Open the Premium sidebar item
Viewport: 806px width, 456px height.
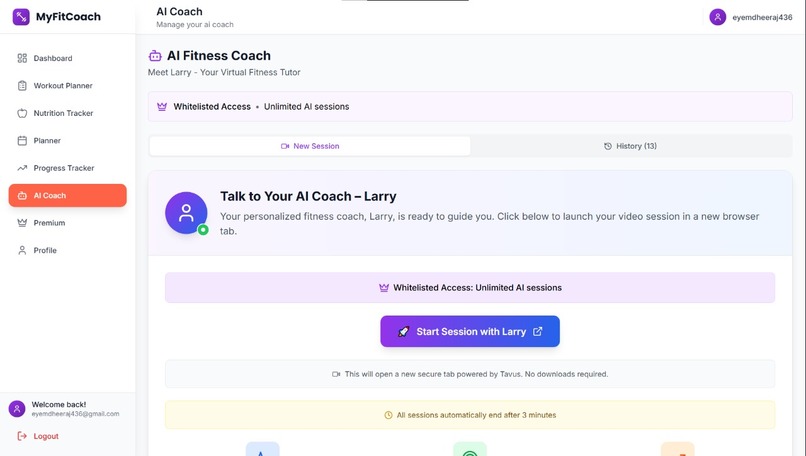point(67,223)
